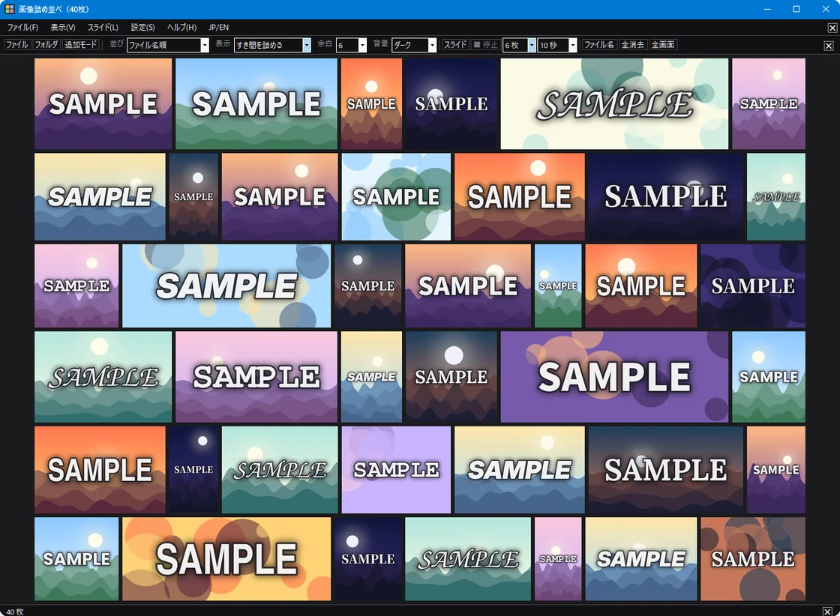Select the wide light-blue thumbnail with circles
The height and width of the screenshot is (616, 840).
coord(226,286)
